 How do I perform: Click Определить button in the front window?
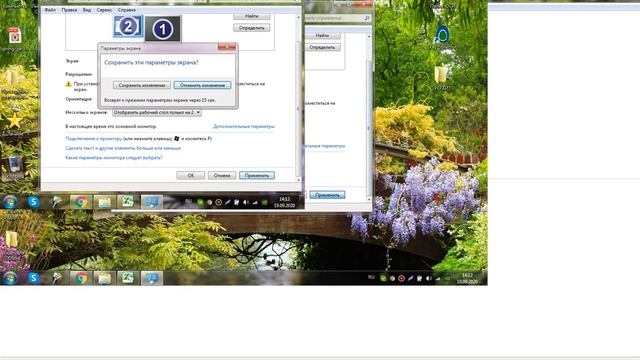coord(251,28)
